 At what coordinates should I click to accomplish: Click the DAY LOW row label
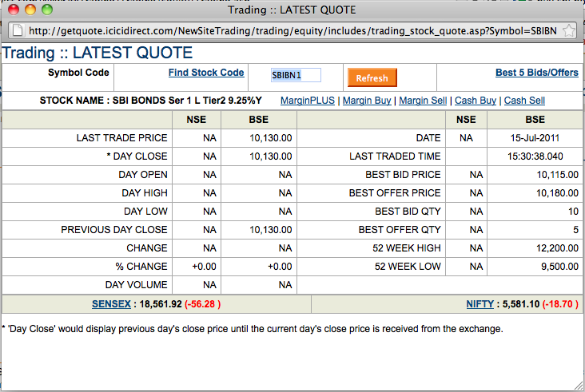[145, 212]
